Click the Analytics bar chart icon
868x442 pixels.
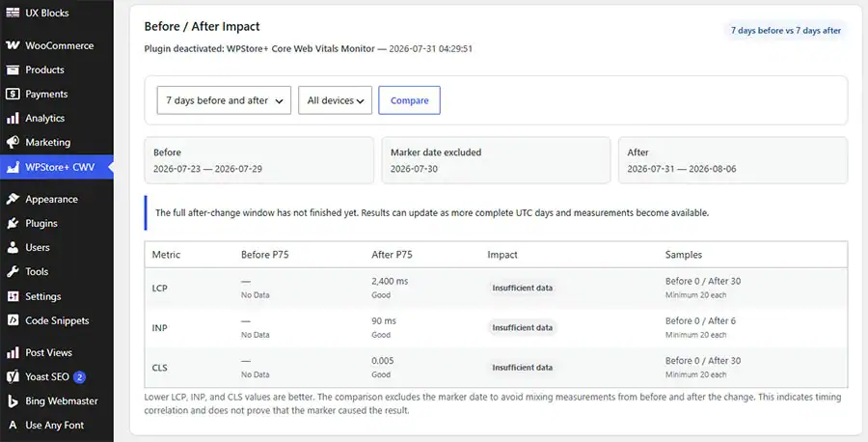tap(13, 118)
